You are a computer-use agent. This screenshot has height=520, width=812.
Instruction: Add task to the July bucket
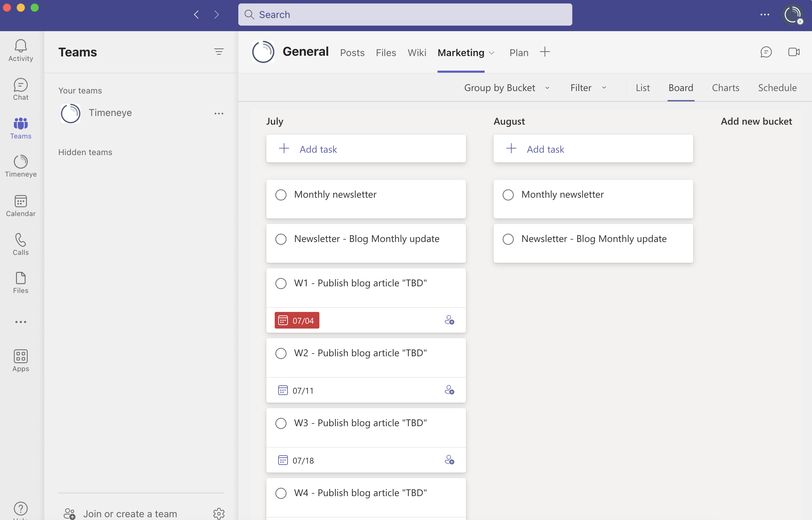[x=366, y=149]
